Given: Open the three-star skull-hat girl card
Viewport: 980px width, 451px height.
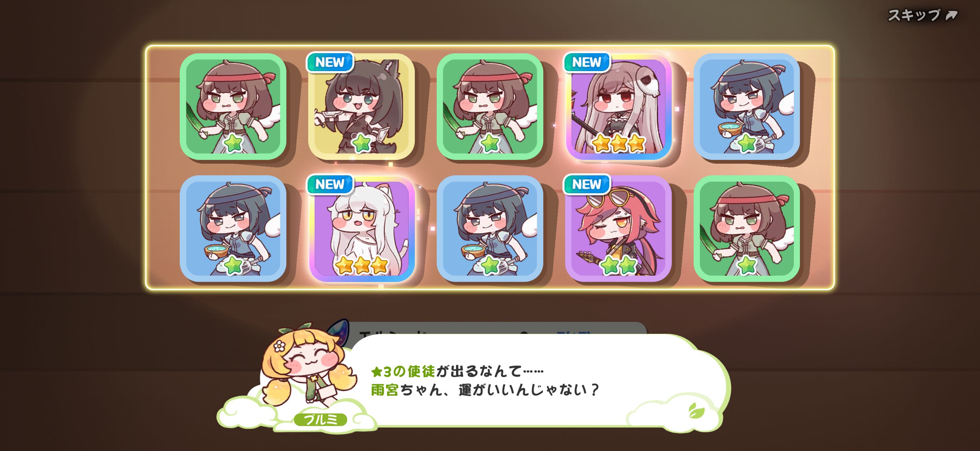Looking at the screenshot, I should click(618, 107).
